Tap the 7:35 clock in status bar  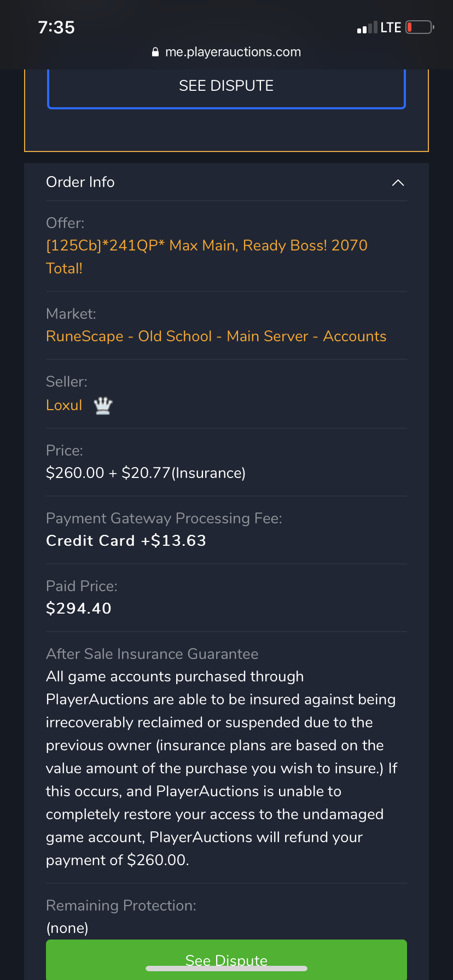[56, 27]
